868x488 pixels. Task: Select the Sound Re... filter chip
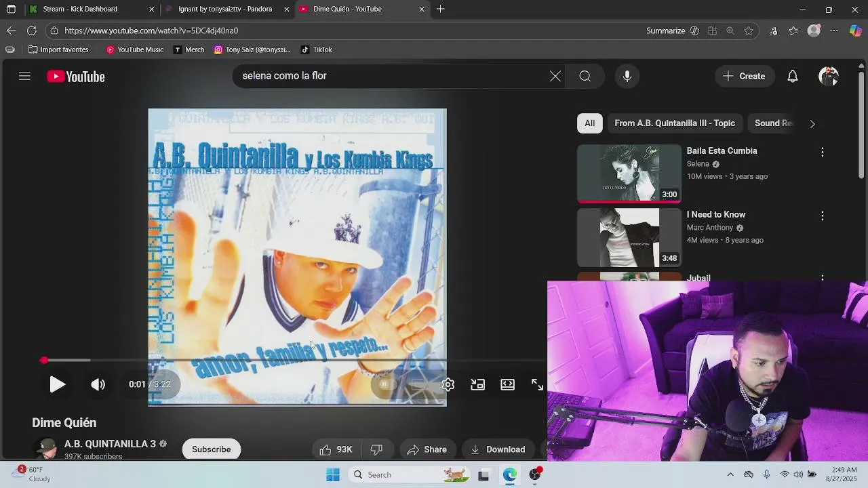[x=773, y=123]
